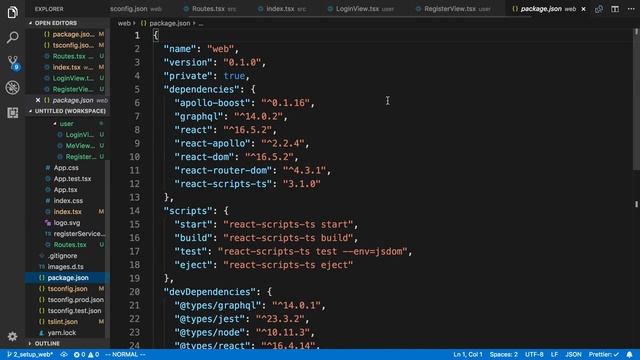640x360 pixels.
Task: Click the synchronize changes icon in status bar
Action: [x=64, y=355]
